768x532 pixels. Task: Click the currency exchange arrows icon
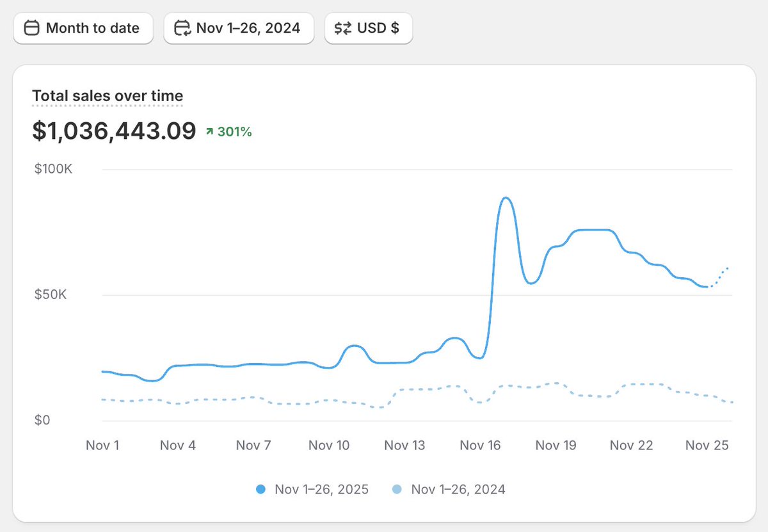coord(343,28)
